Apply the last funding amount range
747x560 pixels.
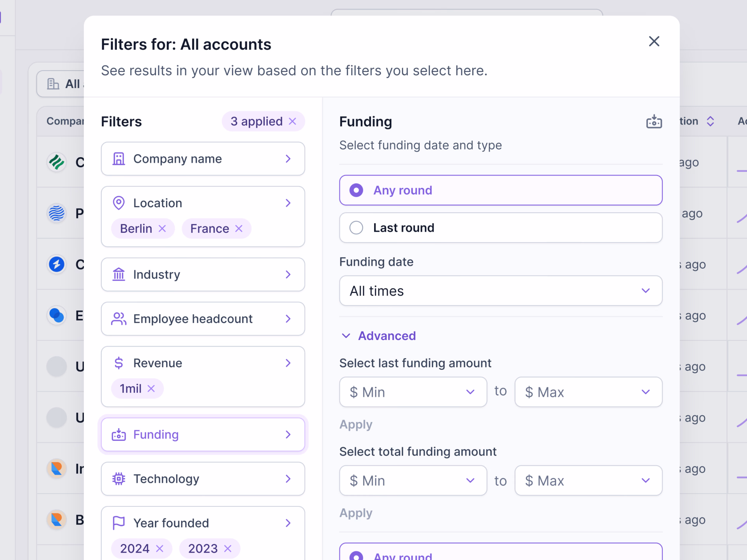(x=356, y=425)
